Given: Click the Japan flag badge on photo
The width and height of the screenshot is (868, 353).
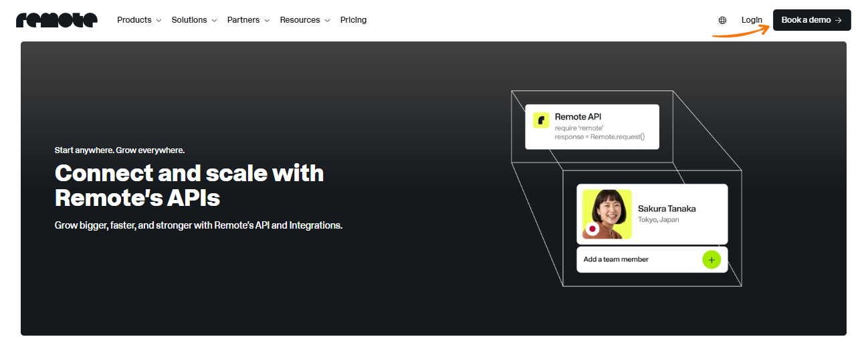Looking at the screenshot, I should pos(592,229).
